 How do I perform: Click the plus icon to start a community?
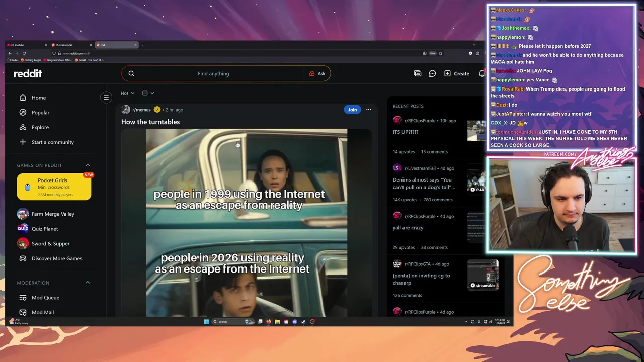23,142
